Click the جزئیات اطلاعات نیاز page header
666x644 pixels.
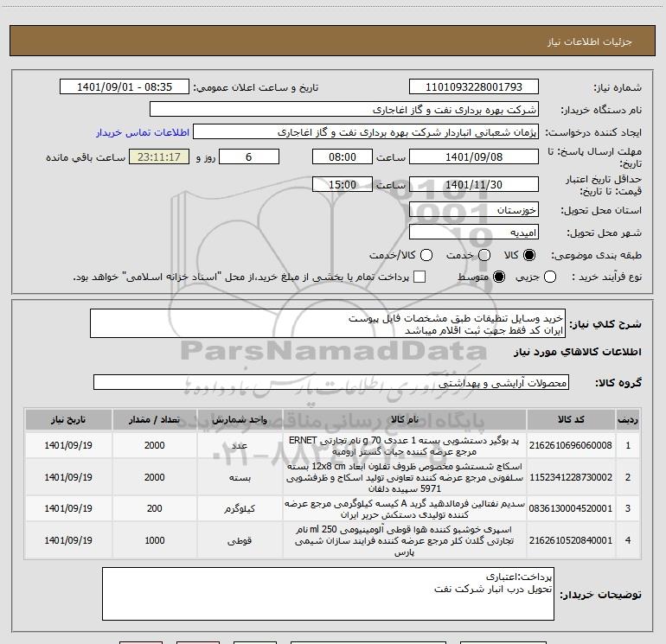[590, 41]
